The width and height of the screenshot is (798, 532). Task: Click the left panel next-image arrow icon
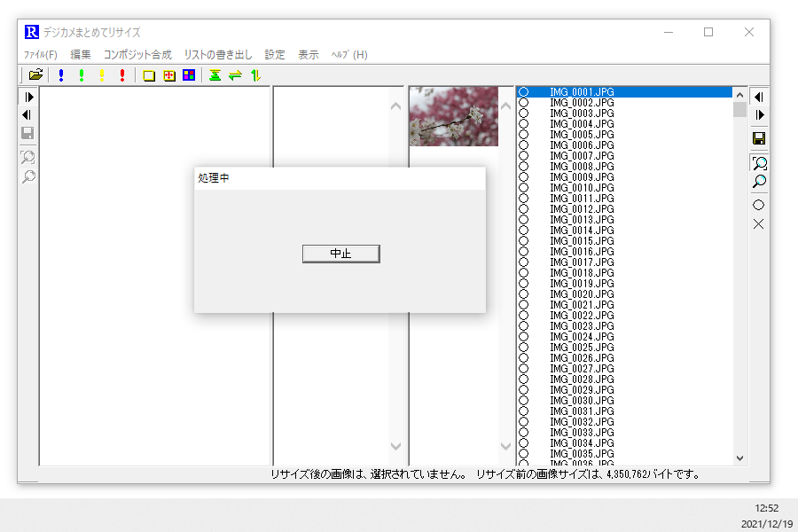pyautogui.click(x=29, y=97)
